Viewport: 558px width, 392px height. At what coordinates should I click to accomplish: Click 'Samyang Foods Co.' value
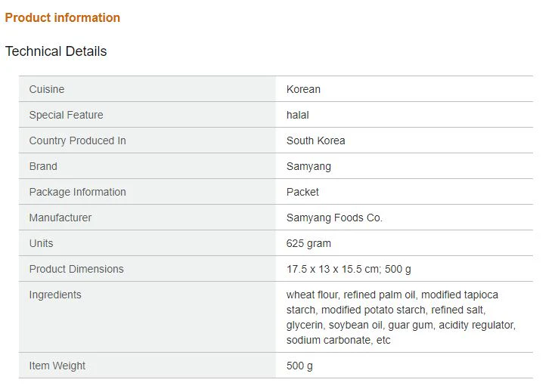tap(334, 218)
